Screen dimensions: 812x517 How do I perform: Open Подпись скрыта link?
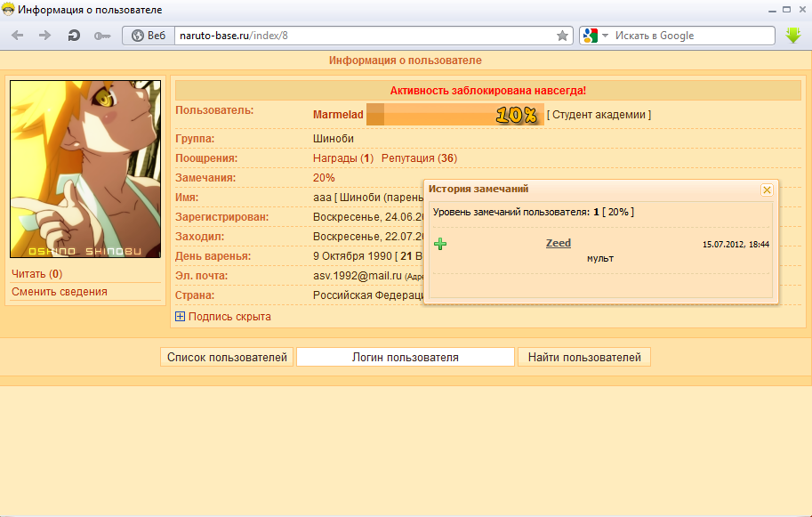click(229, 317)
